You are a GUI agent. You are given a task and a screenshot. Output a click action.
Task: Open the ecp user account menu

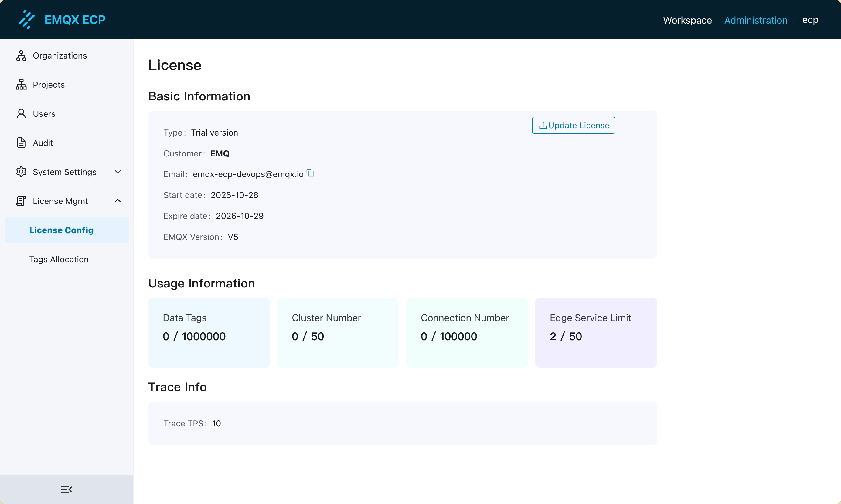(x=810, y=20)
